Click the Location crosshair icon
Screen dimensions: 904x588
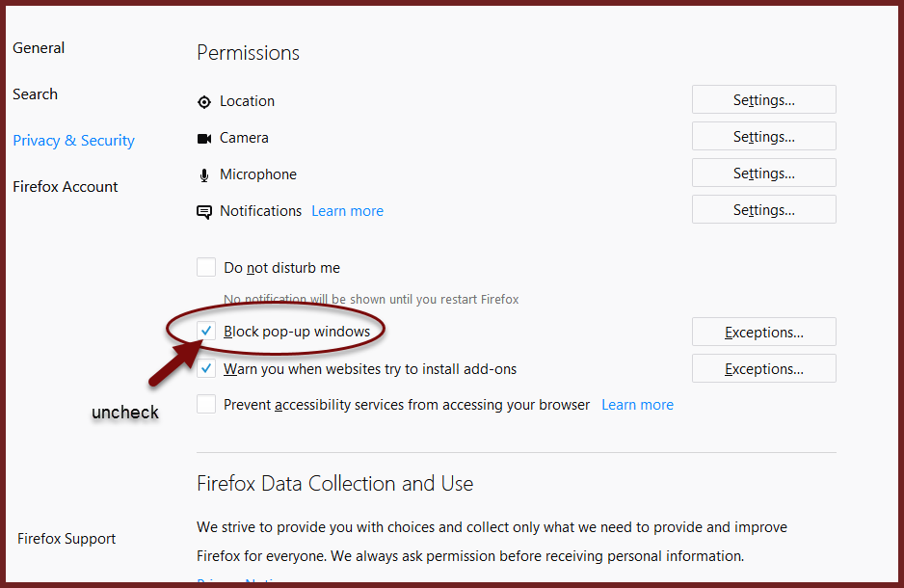[204, 102]
